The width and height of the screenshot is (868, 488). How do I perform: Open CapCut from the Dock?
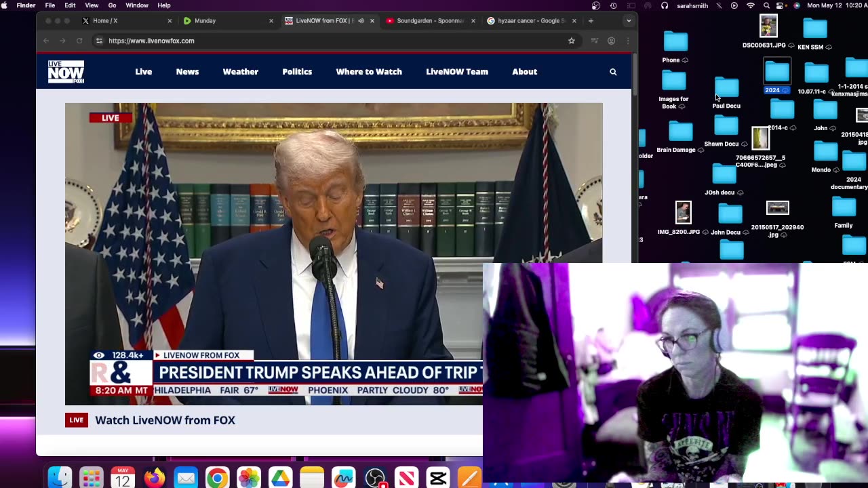(438, 478)
